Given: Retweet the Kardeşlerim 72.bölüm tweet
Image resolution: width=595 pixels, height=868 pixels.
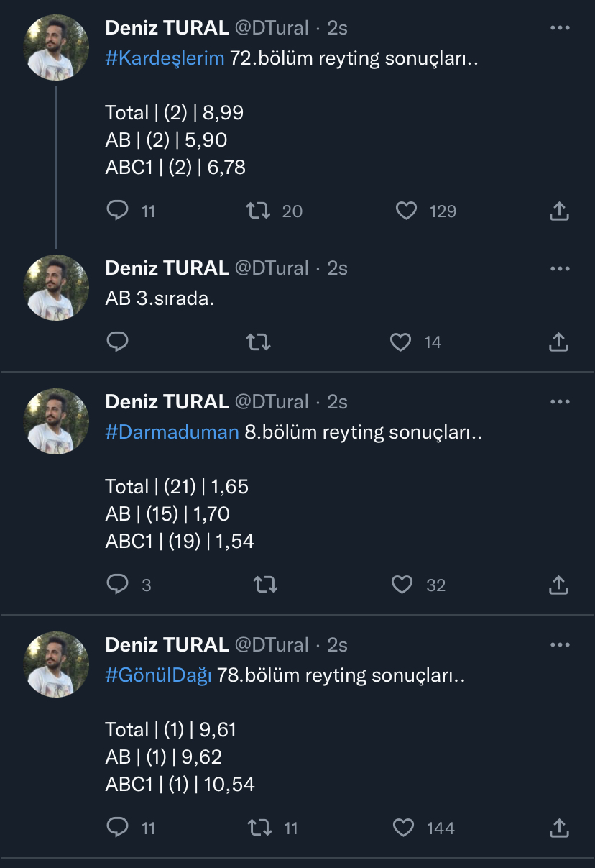Looking at the screenshot, I should point(259,210).
